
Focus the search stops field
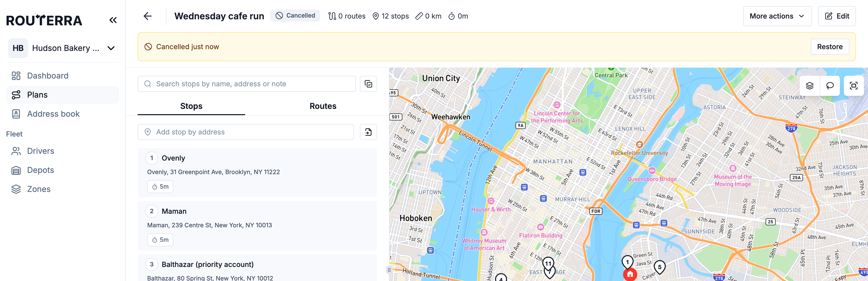[x=247, y=84]
